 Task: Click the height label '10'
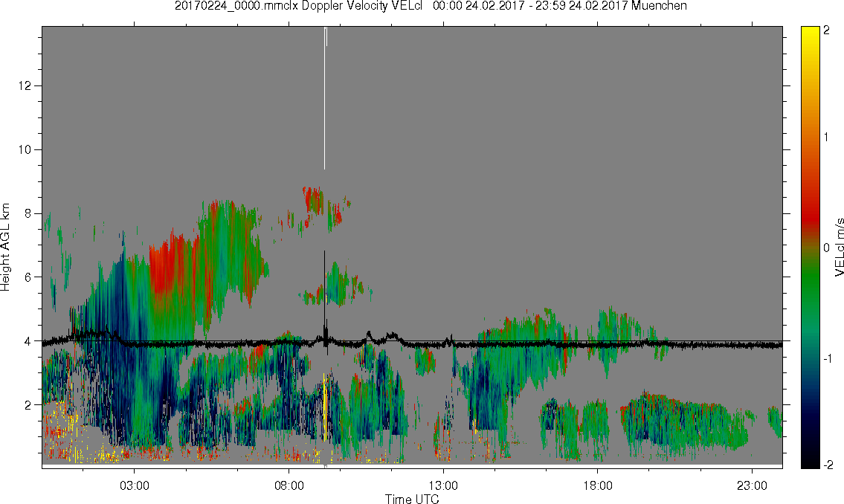(25, 149)
